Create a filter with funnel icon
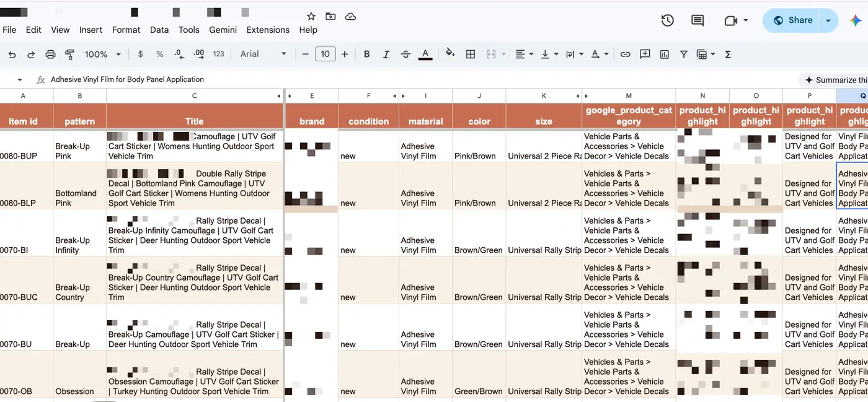868x402 pixels. click(x=683, y=55)
